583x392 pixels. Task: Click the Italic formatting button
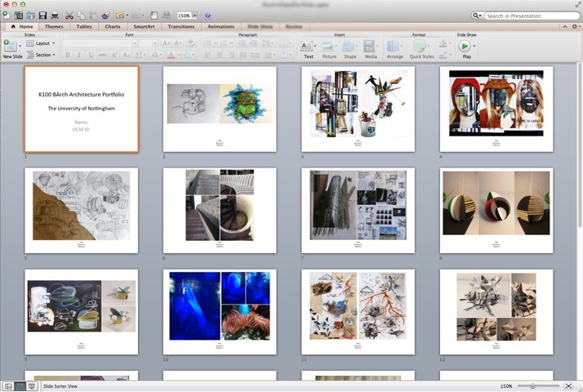[79, 55]
